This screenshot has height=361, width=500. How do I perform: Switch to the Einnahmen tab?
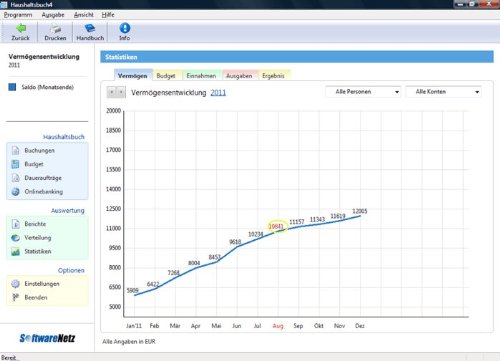coord(201,76)
